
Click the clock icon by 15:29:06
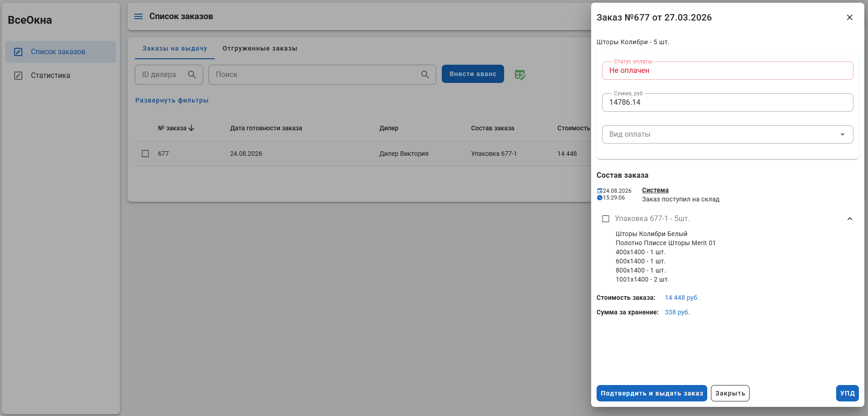click(600, 198)
